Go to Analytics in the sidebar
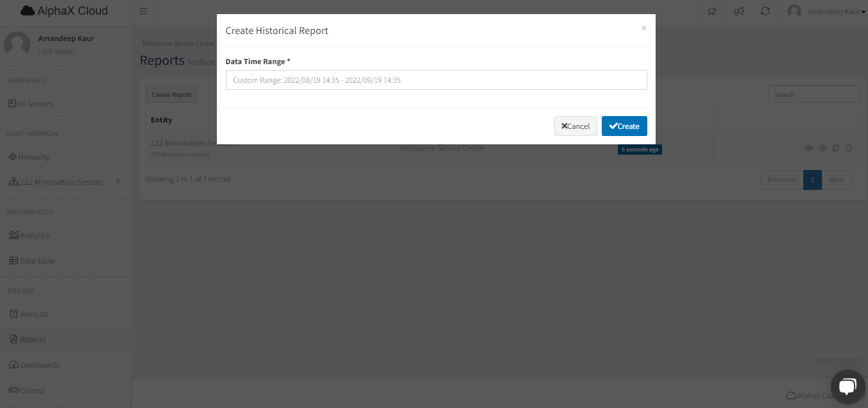 [x=35, y=235]
